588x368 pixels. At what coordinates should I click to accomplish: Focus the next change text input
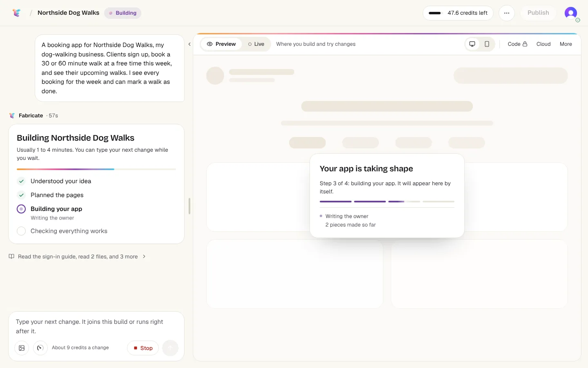(96, 326)
